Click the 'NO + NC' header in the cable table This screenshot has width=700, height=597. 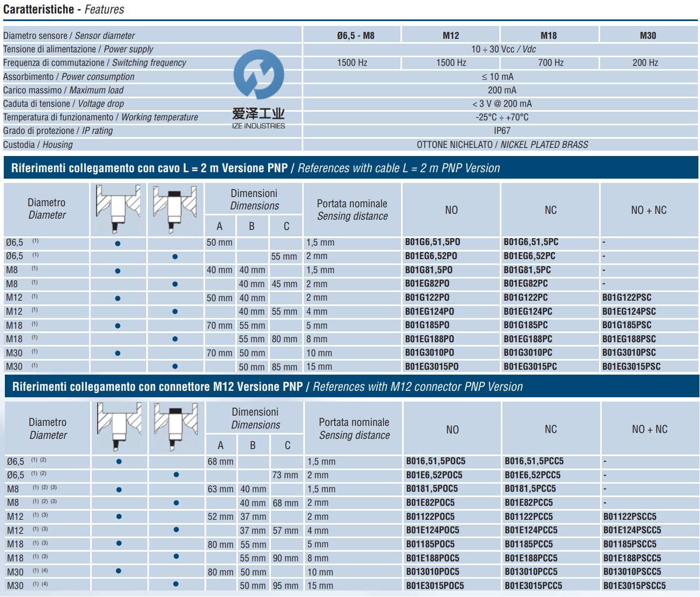pos(649,210)
